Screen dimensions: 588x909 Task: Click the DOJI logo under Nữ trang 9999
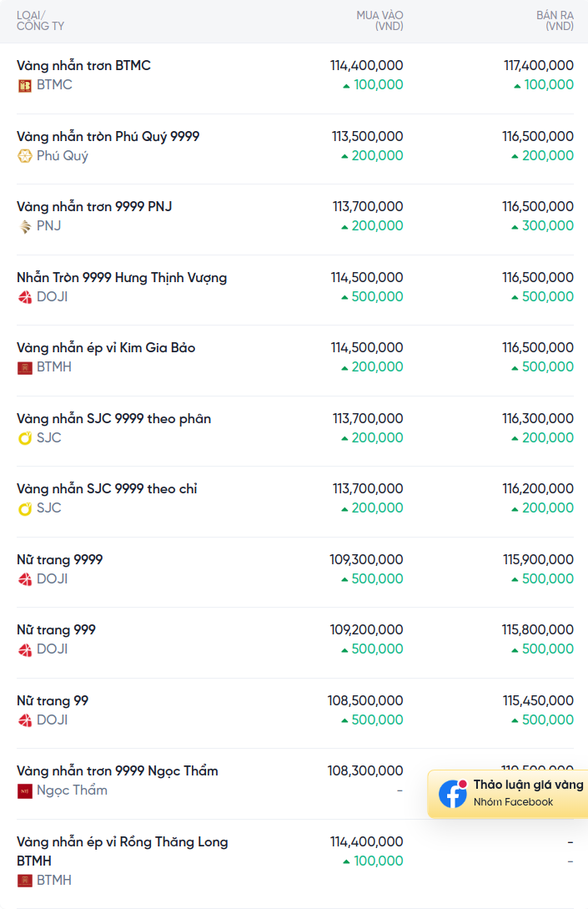[24, 579]
